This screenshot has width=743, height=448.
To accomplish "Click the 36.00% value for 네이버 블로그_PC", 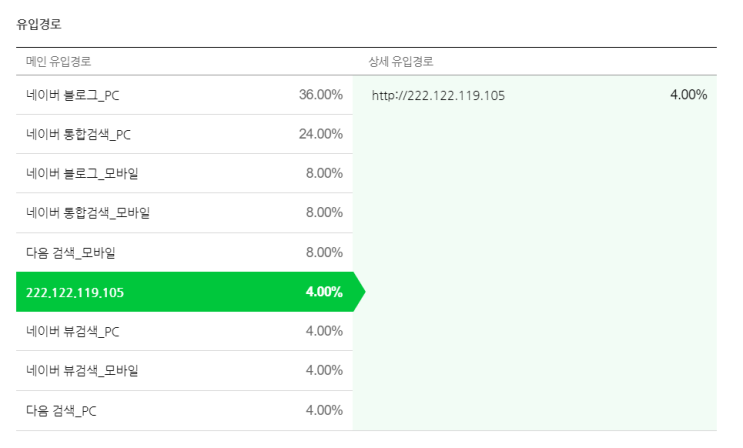I will 321,95.
